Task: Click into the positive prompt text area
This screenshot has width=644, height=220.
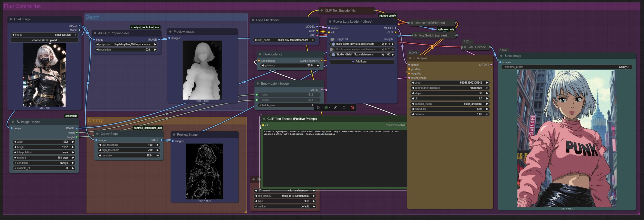Action: point(335,158)
